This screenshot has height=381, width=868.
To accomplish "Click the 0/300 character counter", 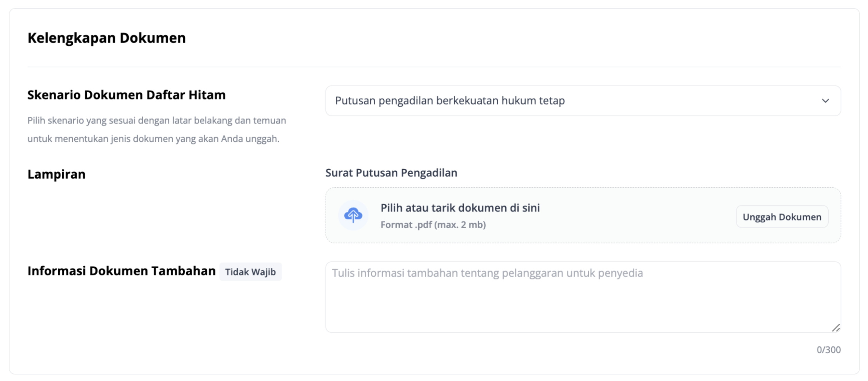I will point(828,350).
